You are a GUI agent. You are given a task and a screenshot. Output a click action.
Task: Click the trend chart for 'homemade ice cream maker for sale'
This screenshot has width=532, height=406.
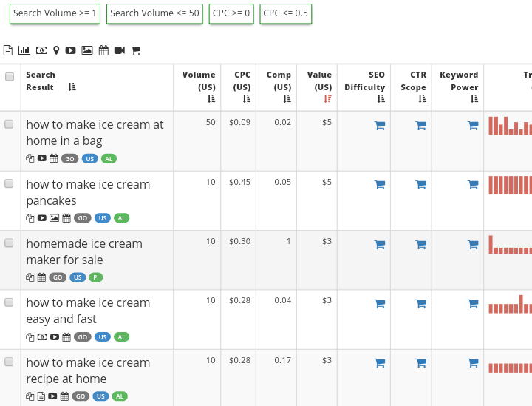pyautogui.click(x=510, y=244)
